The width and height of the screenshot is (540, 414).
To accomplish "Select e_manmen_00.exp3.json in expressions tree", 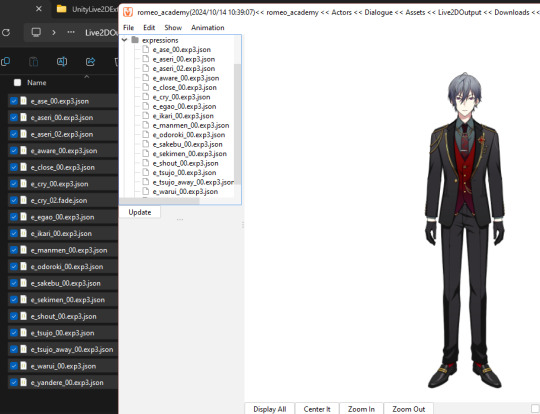I will tap(191, 125).
